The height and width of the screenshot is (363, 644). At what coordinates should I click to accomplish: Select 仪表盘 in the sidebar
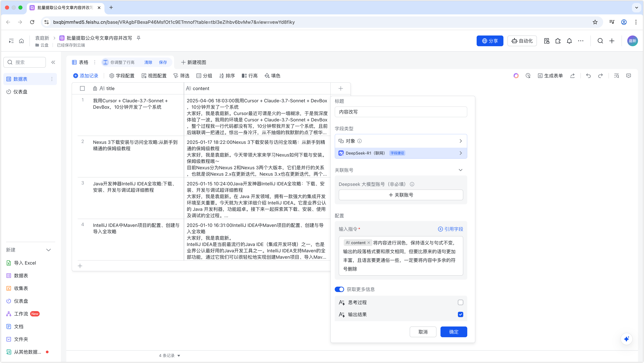click(x=20, y=92)
